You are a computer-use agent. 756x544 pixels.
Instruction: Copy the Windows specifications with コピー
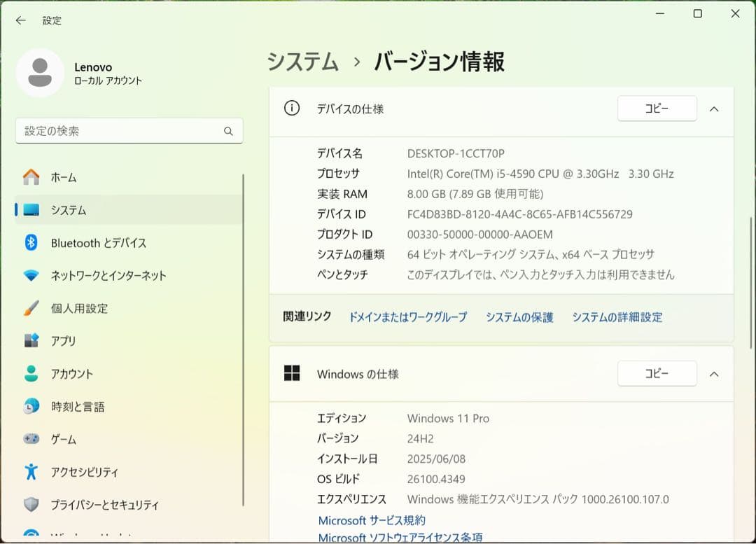tap(657, 373)
